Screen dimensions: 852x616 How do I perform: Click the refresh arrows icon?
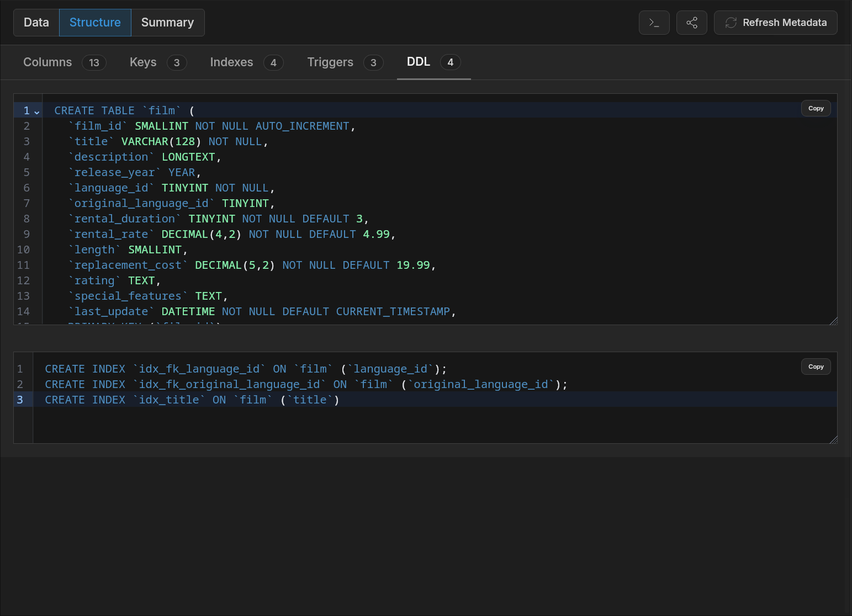click(x=731, y=23)
